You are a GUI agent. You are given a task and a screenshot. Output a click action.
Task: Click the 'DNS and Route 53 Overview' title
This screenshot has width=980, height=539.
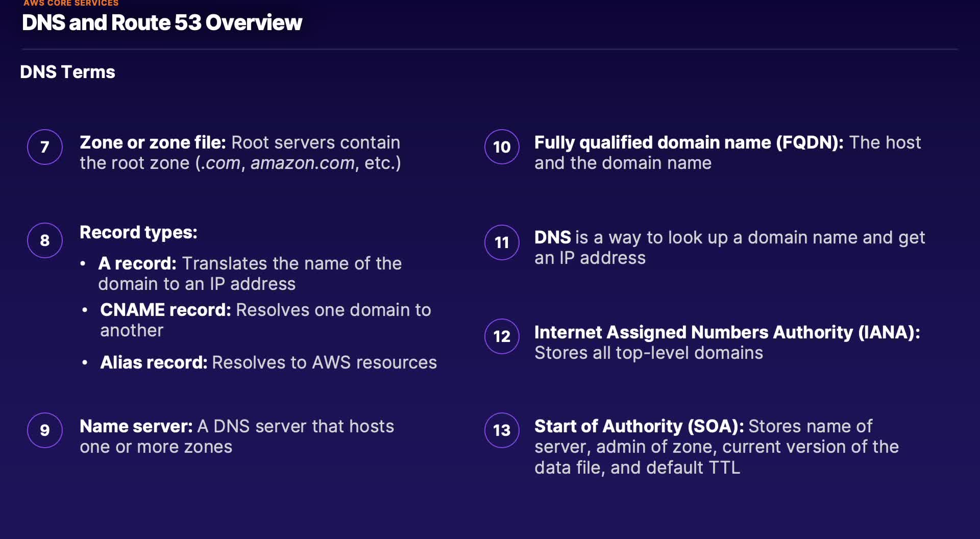pos(162,22)
